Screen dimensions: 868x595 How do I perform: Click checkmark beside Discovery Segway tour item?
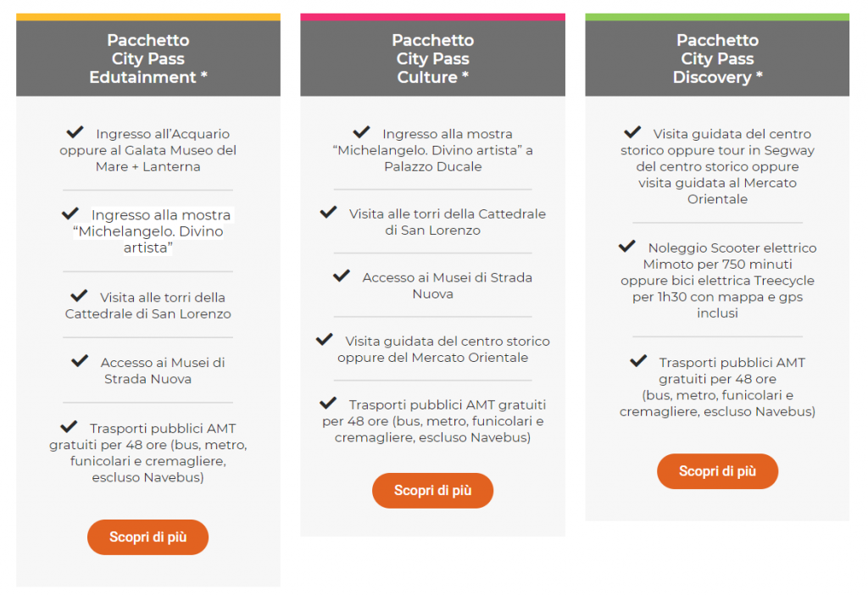632,132
